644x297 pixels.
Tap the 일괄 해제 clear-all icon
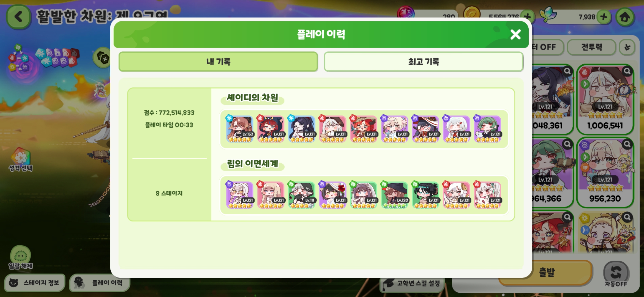click(21, 257)
